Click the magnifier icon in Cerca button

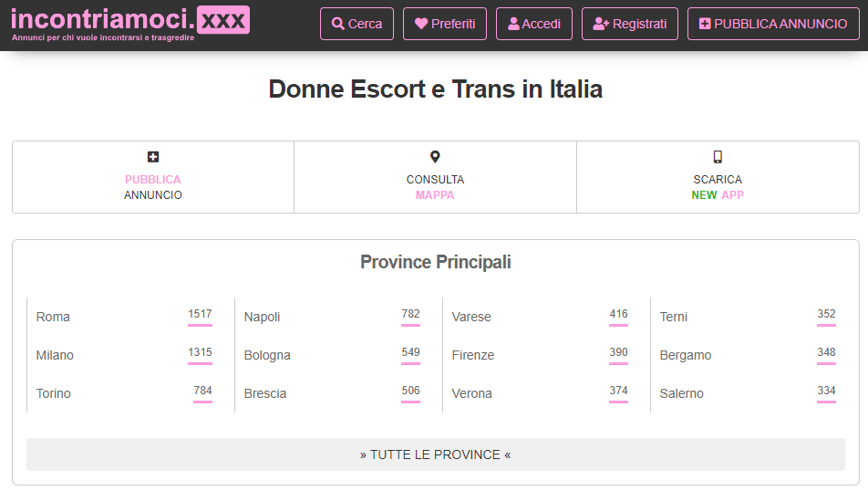[337, 24]
